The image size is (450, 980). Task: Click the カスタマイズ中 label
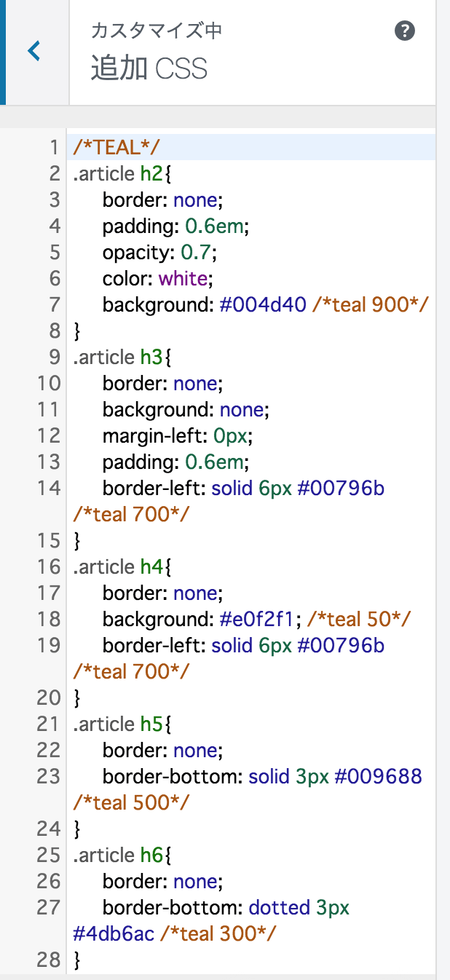157,31
